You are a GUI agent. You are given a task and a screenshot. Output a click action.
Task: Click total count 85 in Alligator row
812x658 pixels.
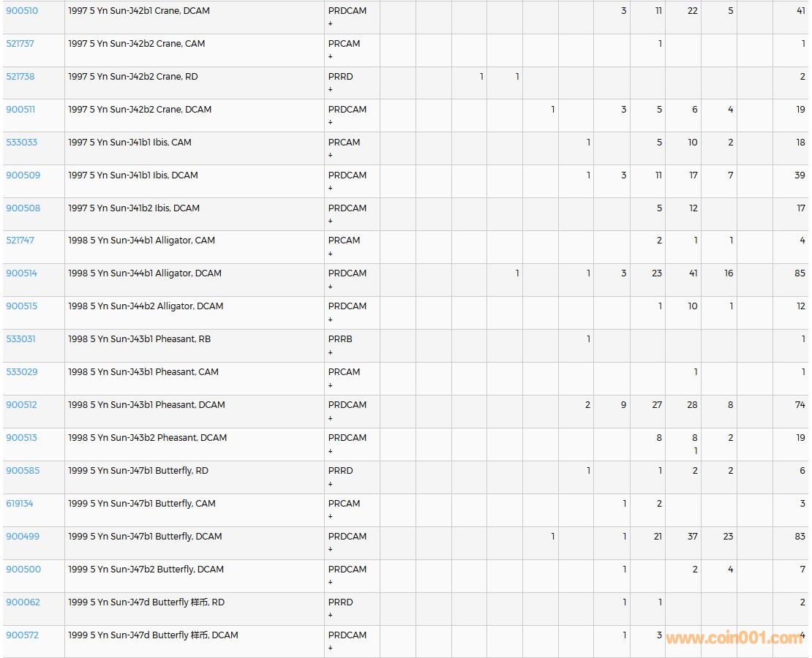(x=800, y=273)
